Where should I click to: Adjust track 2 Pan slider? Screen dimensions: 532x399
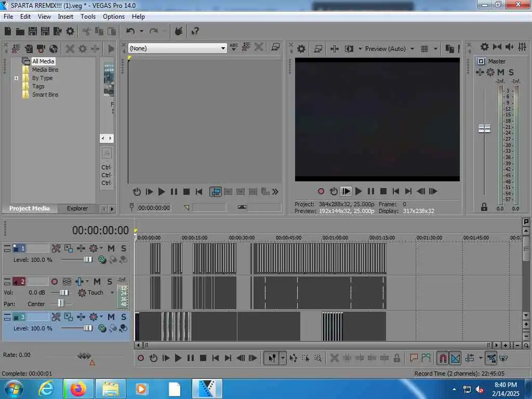point(61,303)
